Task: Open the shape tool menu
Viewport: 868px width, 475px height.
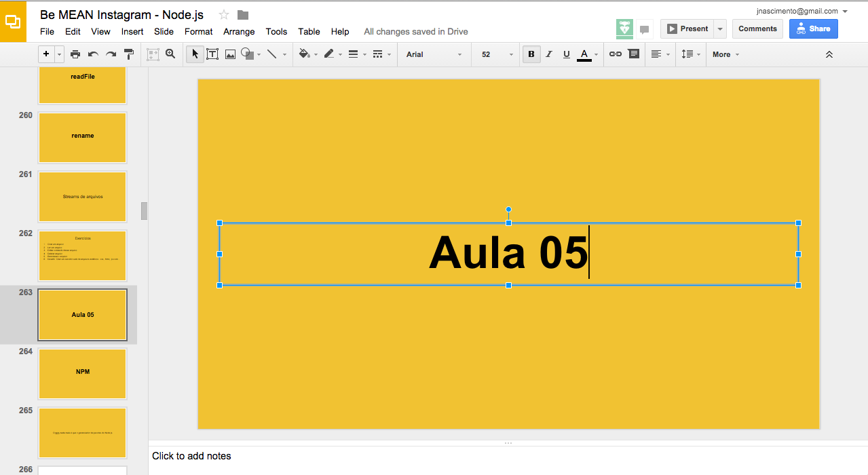Action: (250, 54)
